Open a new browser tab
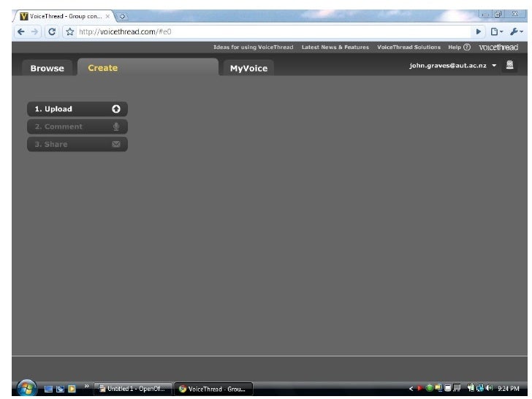 click(122, 16)
